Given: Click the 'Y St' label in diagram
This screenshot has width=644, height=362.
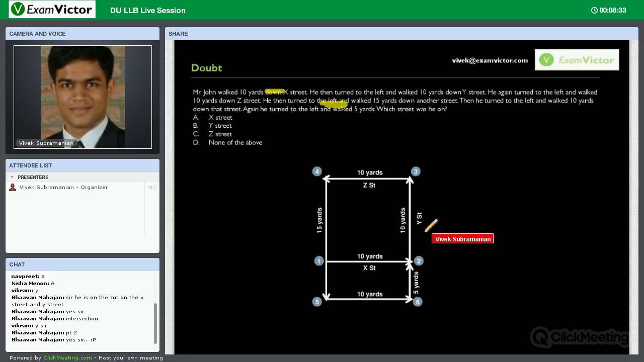Looking at the screenshot, I should 419,218.
